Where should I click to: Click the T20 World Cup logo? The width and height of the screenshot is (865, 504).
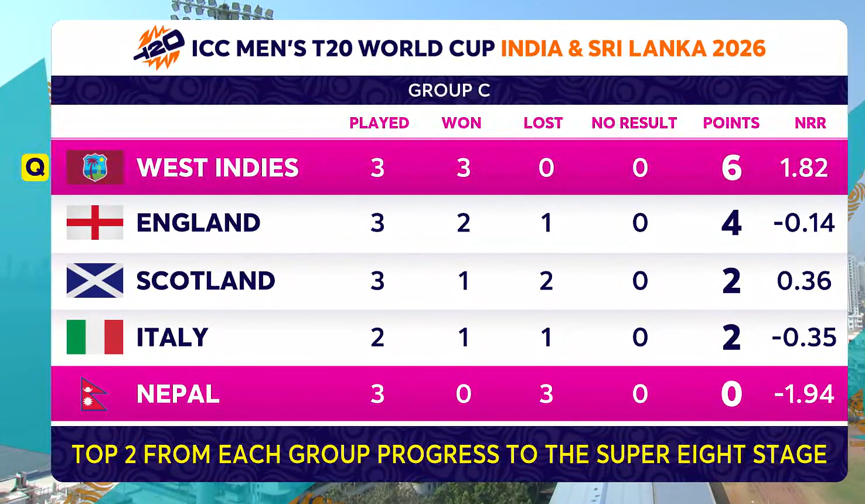click(159, 47)
